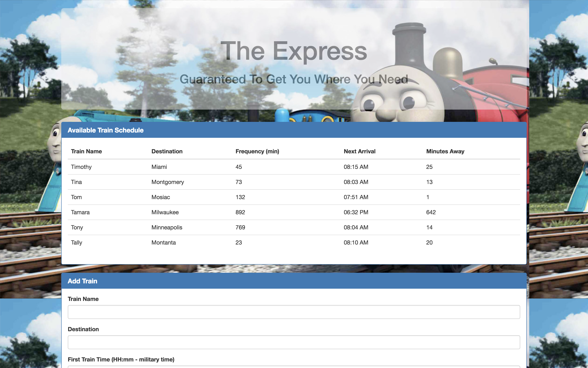Click the 08:03 AM arrival time
The height and width of the screenshot is (368, 588).
click(x=356, y=182)
